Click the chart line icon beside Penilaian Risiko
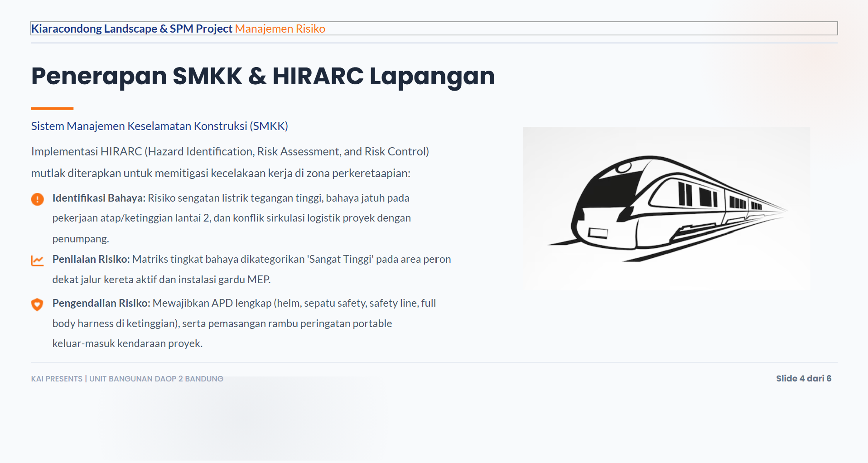 (x=37, y=260)
